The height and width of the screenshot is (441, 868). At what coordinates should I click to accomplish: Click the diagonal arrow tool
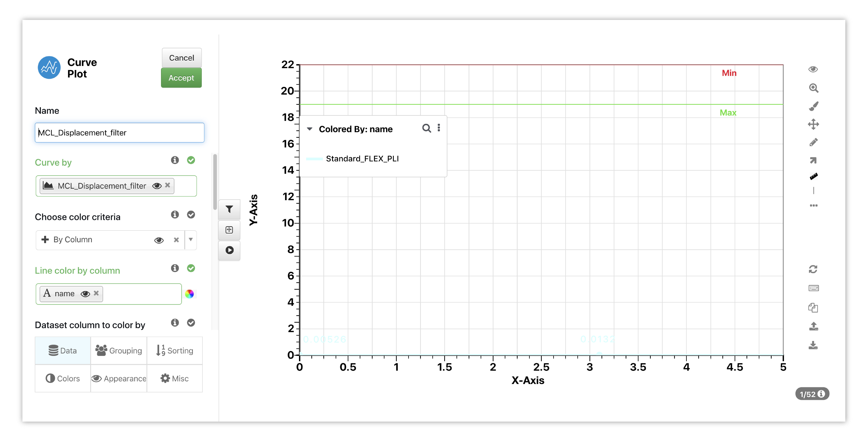coord(813,160)
